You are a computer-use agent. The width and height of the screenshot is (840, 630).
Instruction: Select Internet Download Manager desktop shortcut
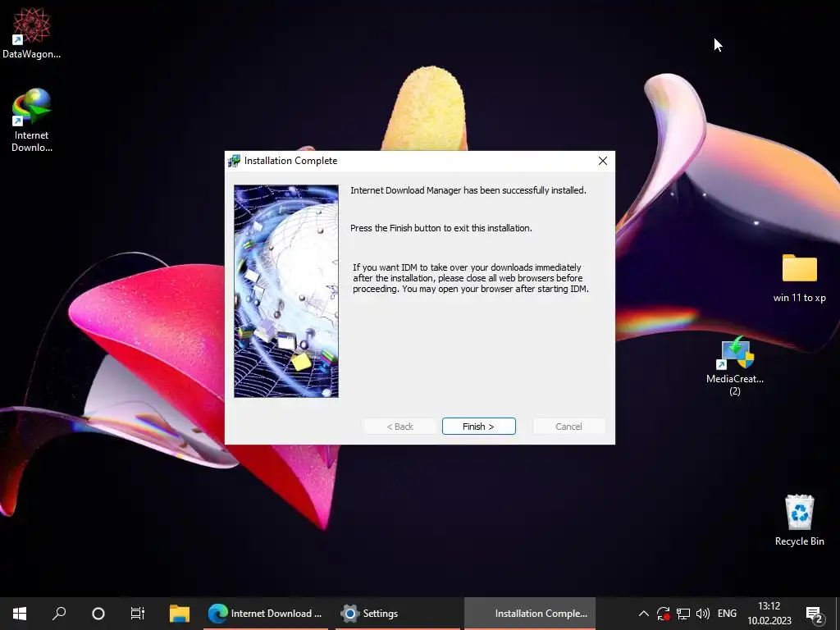pyautogui.click(x=32, y=121)
